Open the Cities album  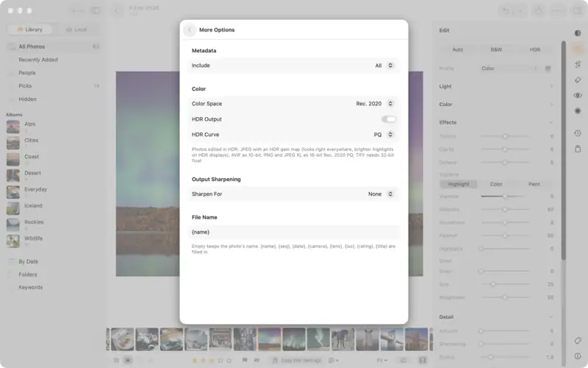[x=53, y=143]
